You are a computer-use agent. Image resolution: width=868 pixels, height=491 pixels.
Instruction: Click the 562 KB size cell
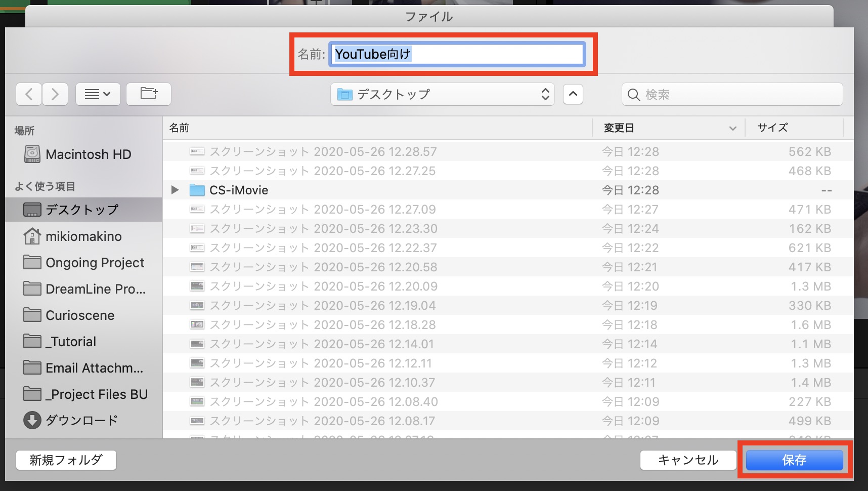809,151
